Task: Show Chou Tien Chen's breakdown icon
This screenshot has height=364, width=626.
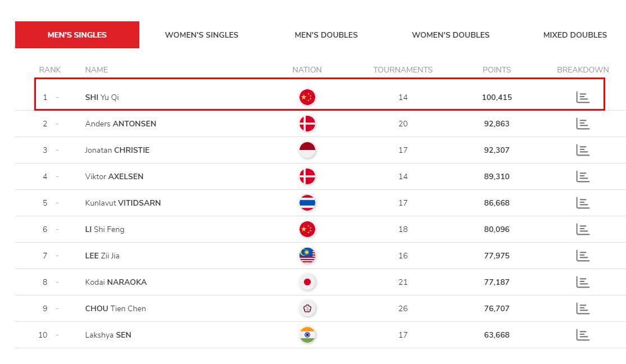Action: 583,308
